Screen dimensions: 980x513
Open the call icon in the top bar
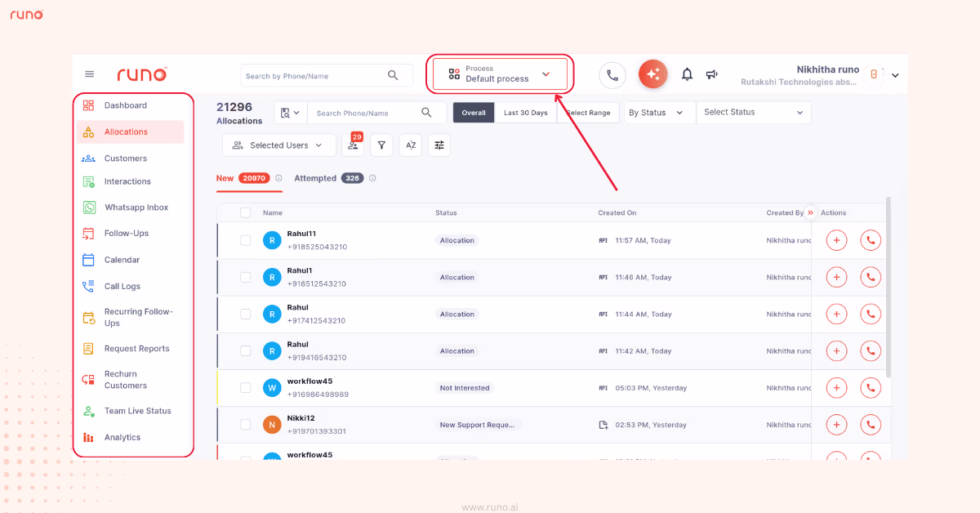613,74
